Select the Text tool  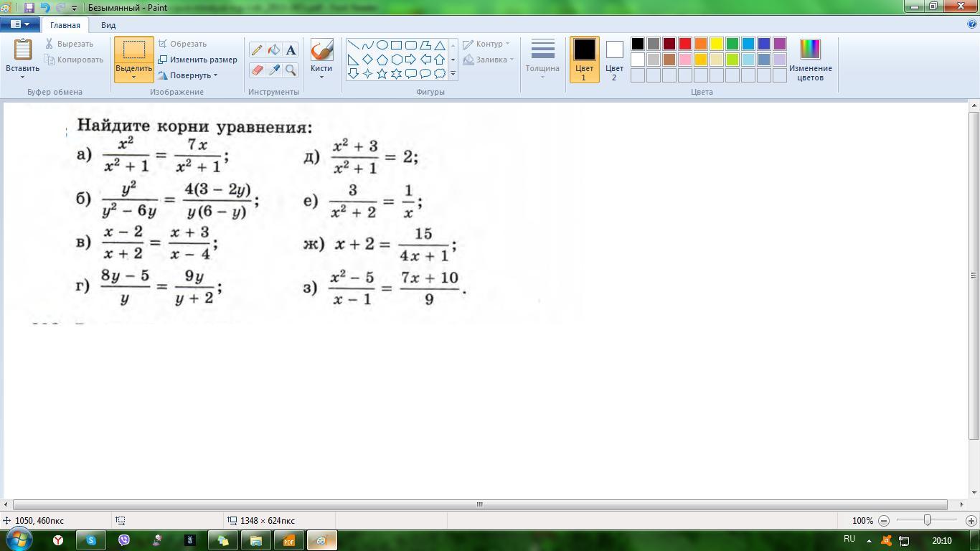291,50
